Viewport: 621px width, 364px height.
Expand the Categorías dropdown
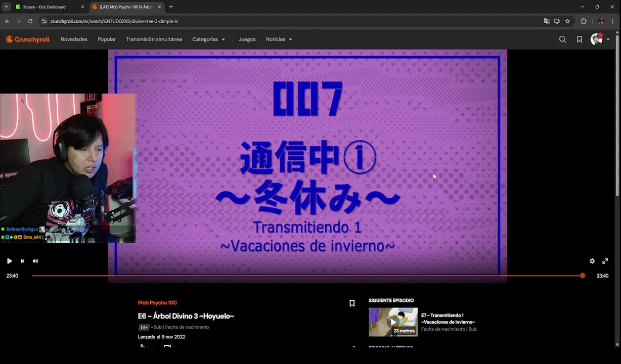[x=208, y=39]
